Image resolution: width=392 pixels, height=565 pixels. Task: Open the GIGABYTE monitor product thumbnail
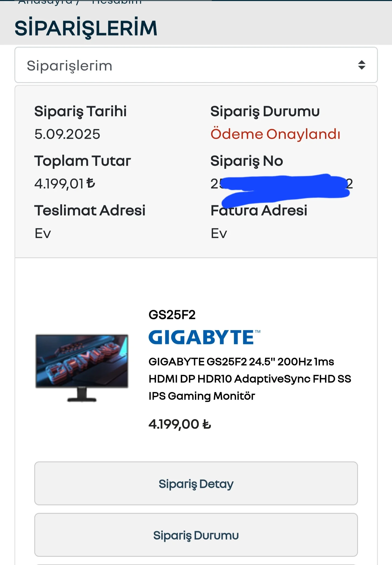tap(82, 368)
